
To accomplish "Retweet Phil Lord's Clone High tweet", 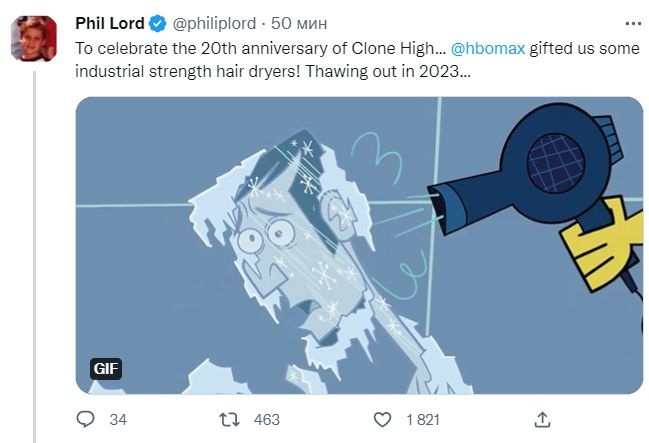I will [x=230, y=419].
